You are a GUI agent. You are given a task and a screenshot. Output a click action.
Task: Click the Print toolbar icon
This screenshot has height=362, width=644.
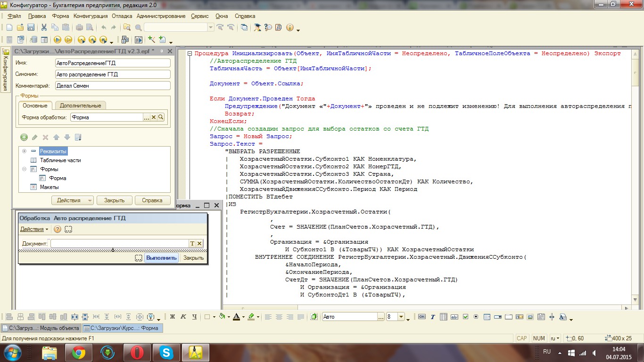coord(79,27)
